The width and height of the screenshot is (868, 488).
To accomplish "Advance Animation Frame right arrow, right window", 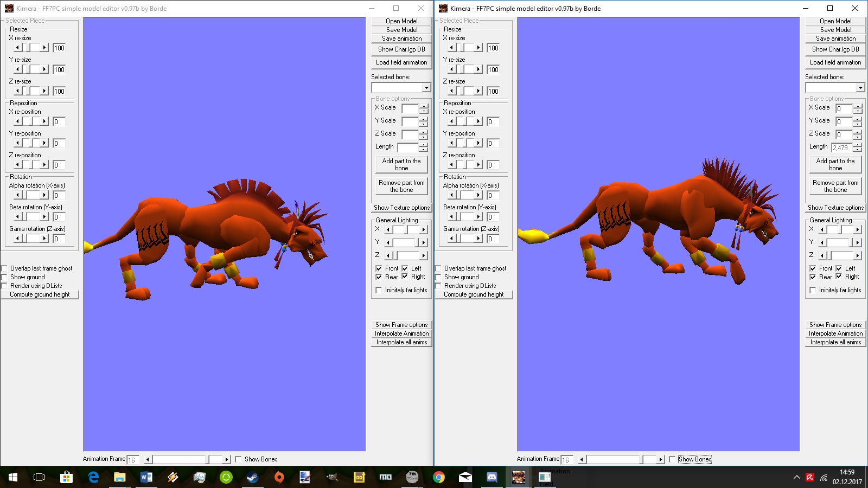I will [661, 459].
